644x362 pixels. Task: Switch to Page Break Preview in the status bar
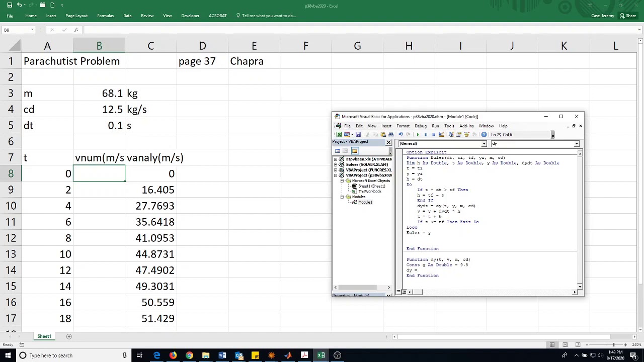(578, 344)
